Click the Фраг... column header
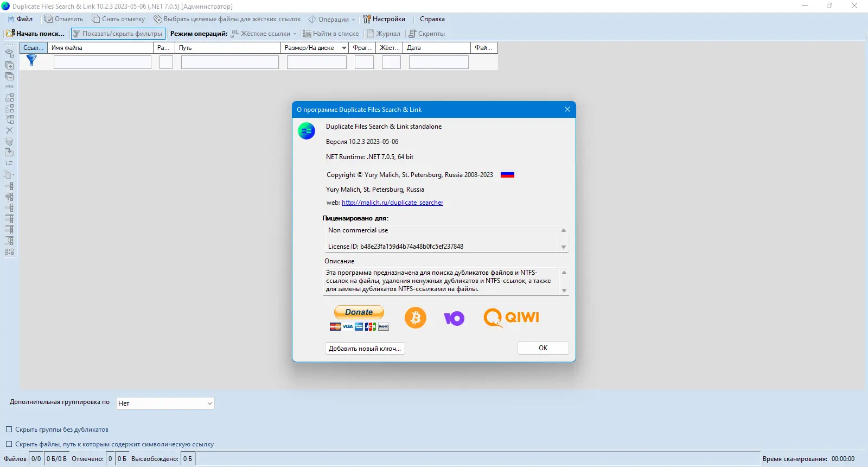Screen dimensions: 868x467 [x=362, y=48]
